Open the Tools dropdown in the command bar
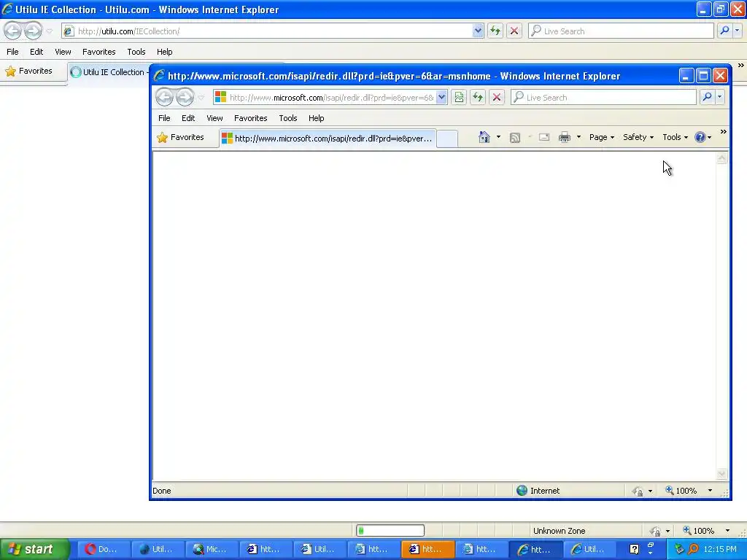The width and height of the screenshot is (747, 560). (675, 137)
